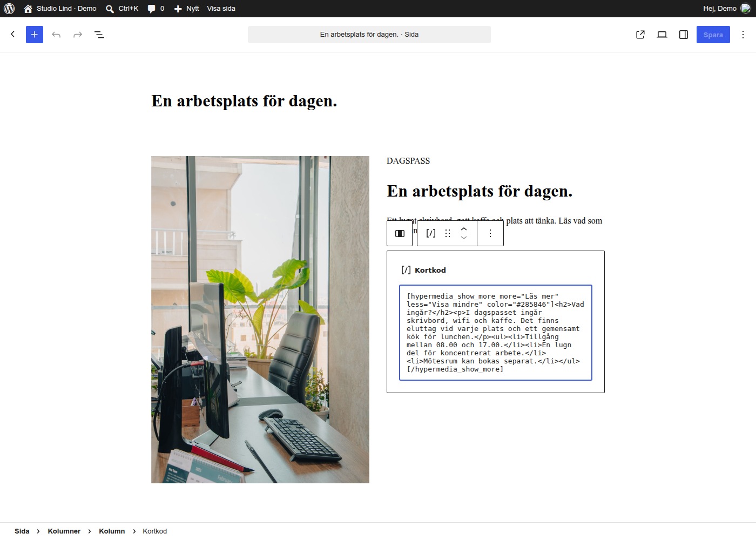Click the Spara save button

(x=713, y=35)
